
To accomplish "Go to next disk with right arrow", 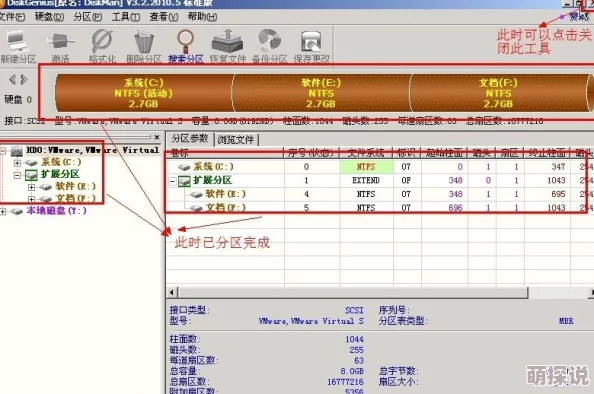I will (24, 80).
